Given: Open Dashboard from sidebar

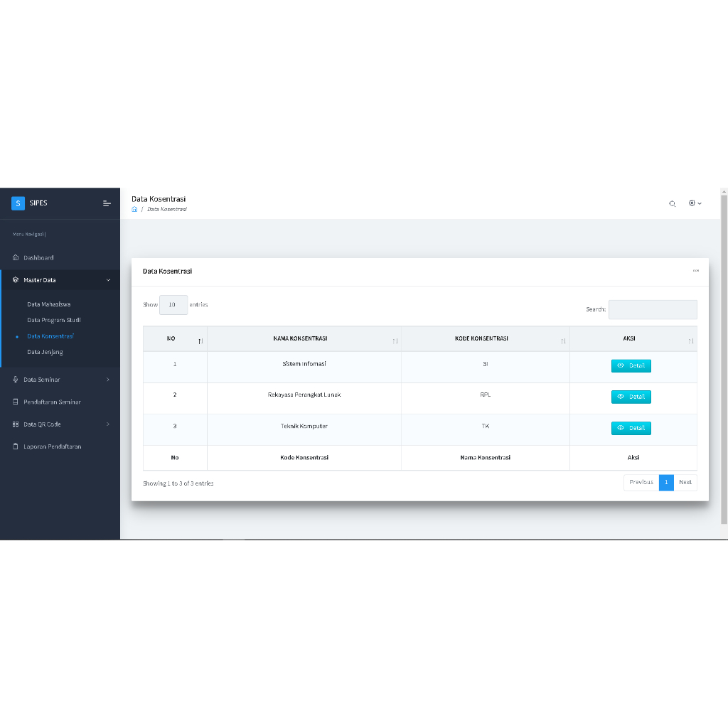Looking at the screenshot, I should 60,257.
